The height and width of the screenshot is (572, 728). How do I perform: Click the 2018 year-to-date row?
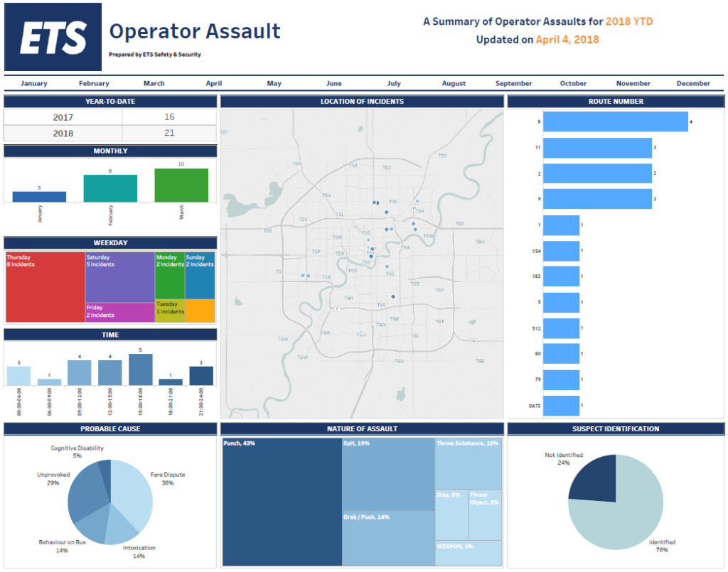coord(109,133)
